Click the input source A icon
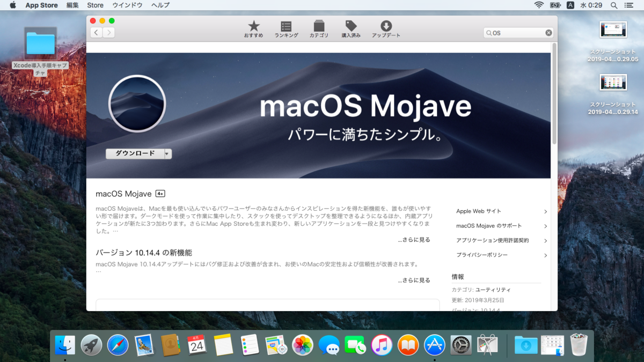 click(x=570, y=5)
